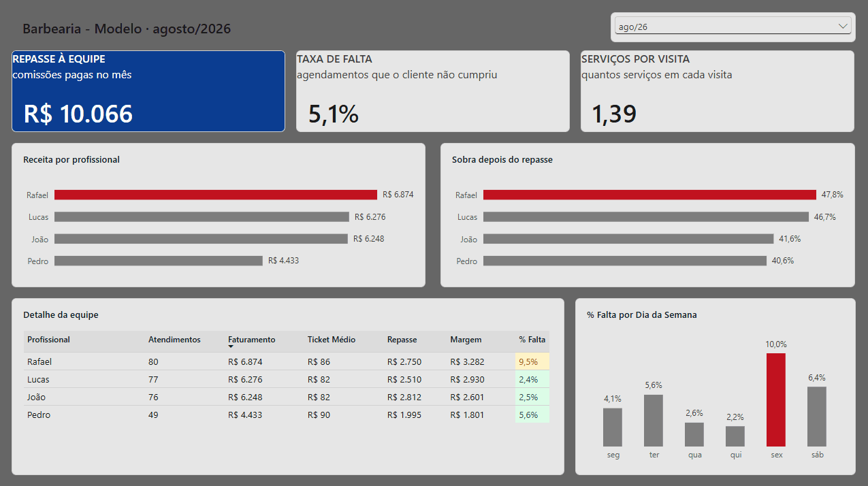
Task: Click the Detalhe da equipe table title
Action: pyautogui.click(x=61, y=315)
